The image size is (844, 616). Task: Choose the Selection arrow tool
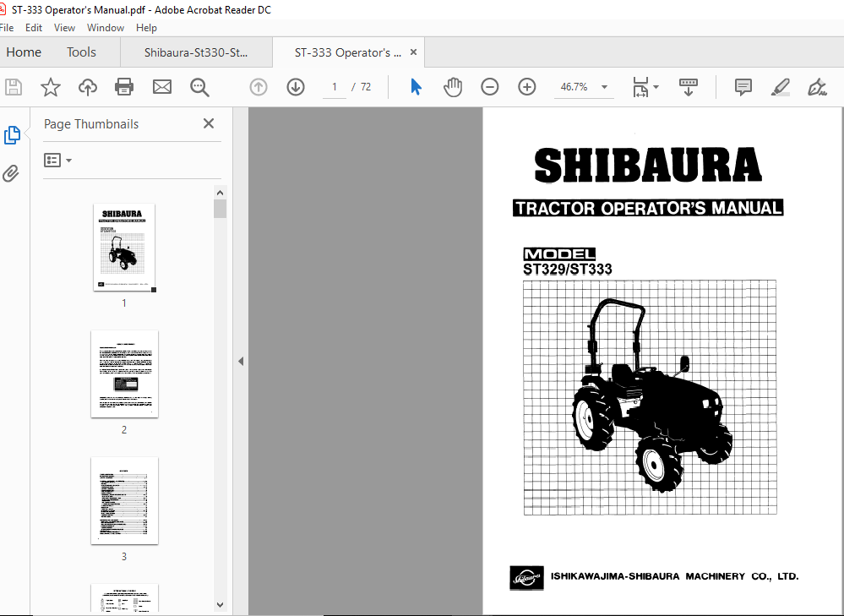coord(416,87)
